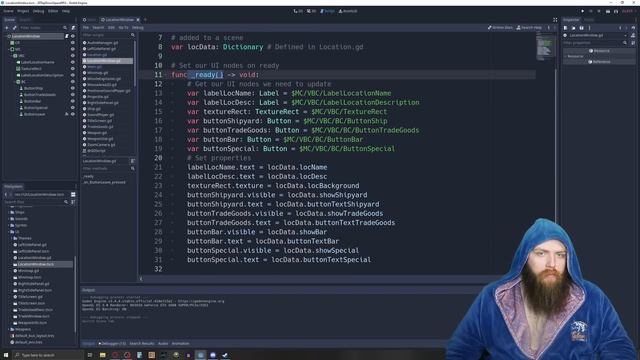This screenshot has width=640, height=360.
Task: Open the FileSystem sort files option
Action: [x=73, y=202]
